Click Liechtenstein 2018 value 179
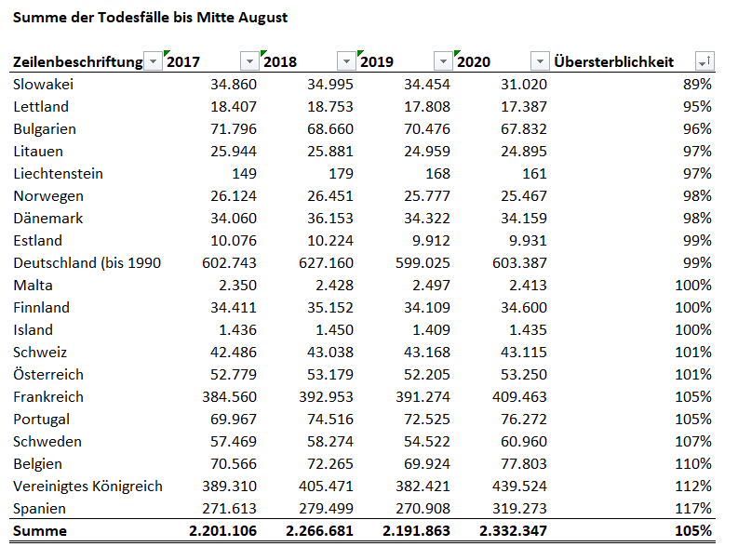 (342, 174)
